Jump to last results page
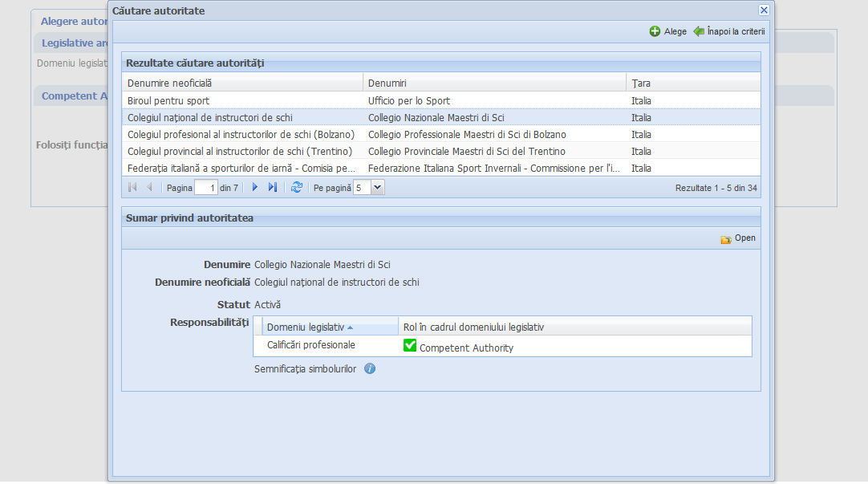This screenshot has width=868, height=484. (273, 187)
